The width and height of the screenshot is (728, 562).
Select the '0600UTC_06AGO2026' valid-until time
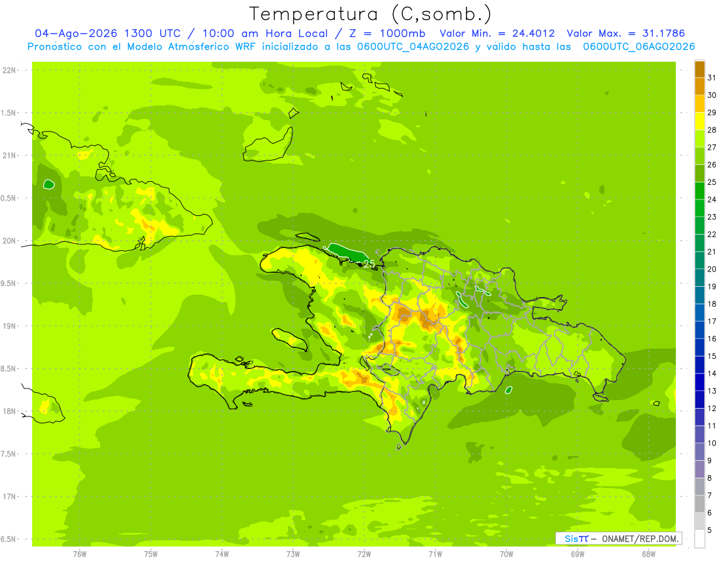[639, 47]
